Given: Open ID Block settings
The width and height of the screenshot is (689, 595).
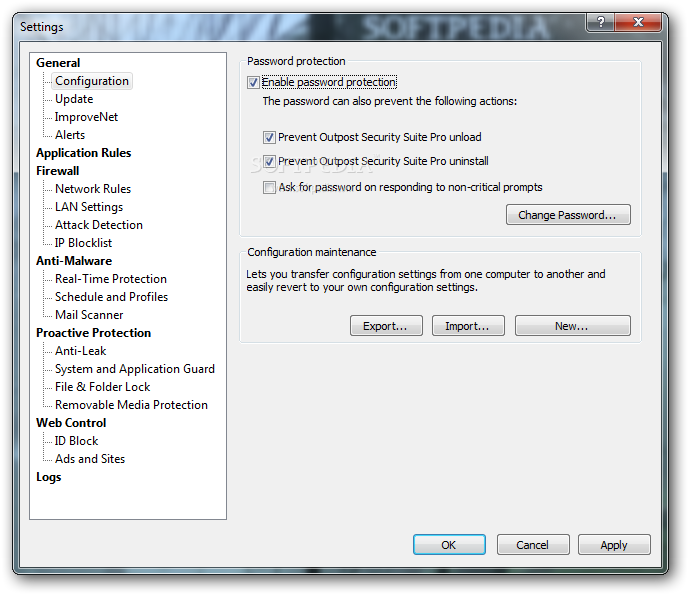Looking at the screenshot, I should pos(76,441).
